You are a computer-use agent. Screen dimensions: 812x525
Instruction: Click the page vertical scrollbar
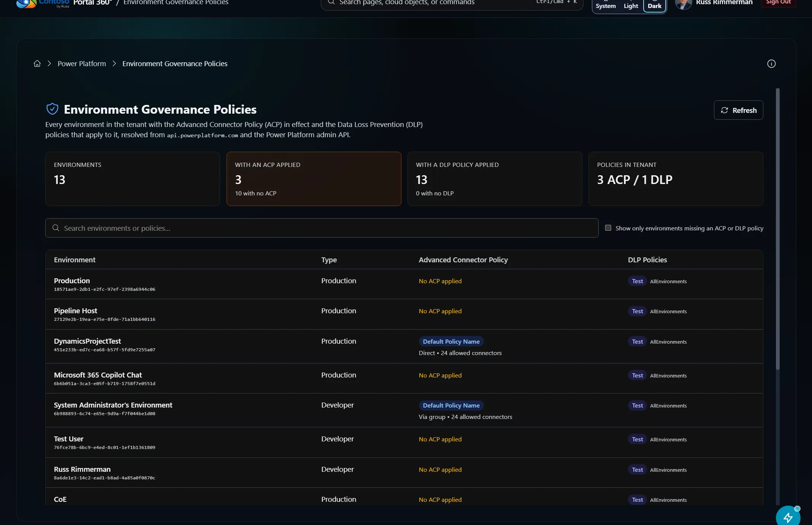pos(777,229)
